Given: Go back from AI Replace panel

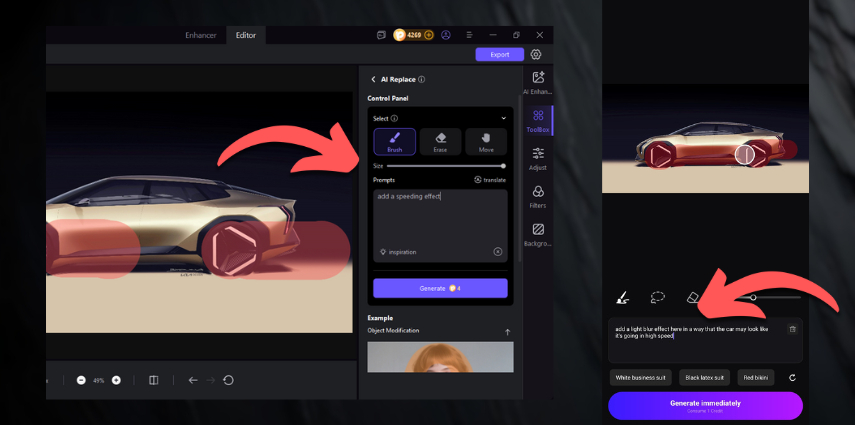Looking at the screenshot, I should tap(373, 79).
